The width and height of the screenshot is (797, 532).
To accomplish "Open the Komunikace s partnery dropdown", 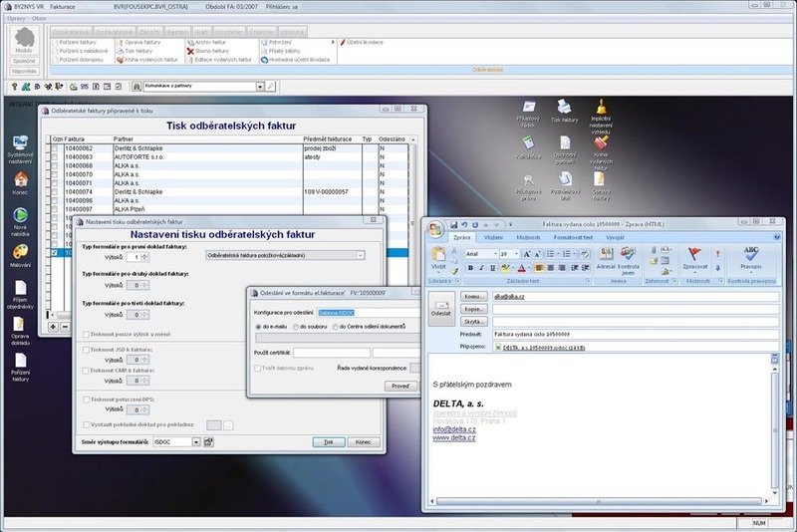I will pos(260,87).
